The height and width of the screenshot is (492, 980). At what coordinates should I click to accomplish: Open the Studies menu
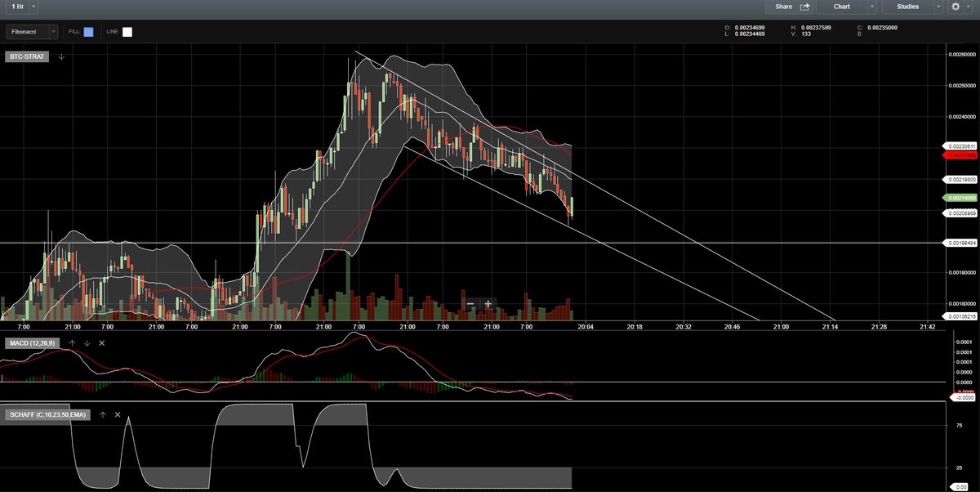coord(907,7)
